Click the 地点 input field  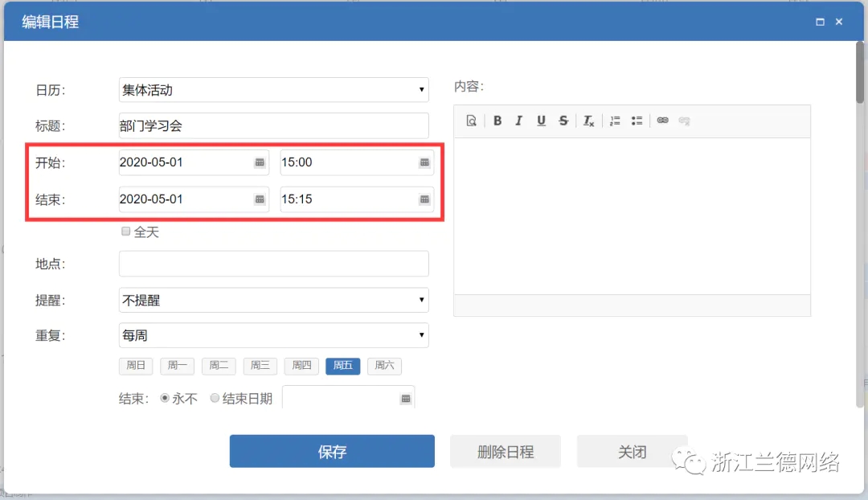[x=273, y=264]
